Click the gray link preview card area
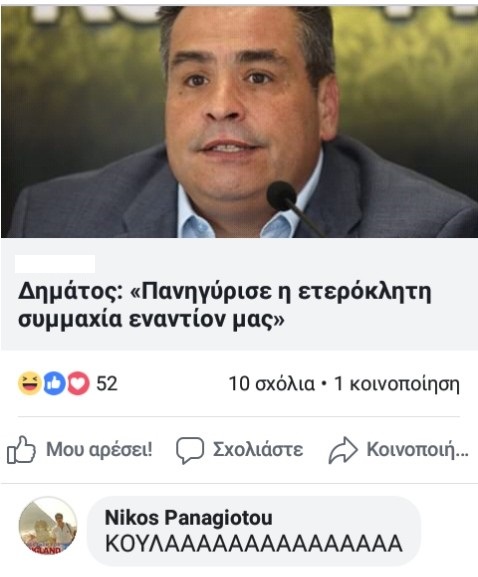Screen dimensions: 478x577 (x=239, y=294)
